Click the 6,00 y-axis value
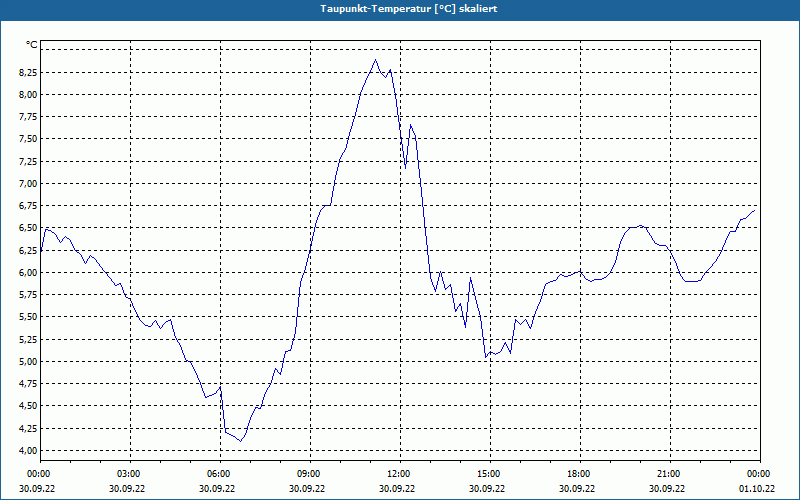This screenshot has height=500, width=800. point(28,272)
